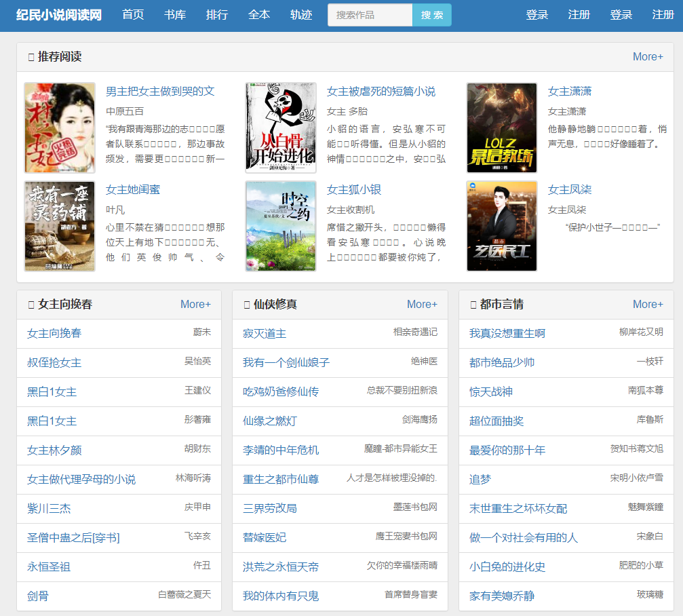683x616 pixels.
Task: Open 叔侄抢女主 in the list
Action: point(54,362)
